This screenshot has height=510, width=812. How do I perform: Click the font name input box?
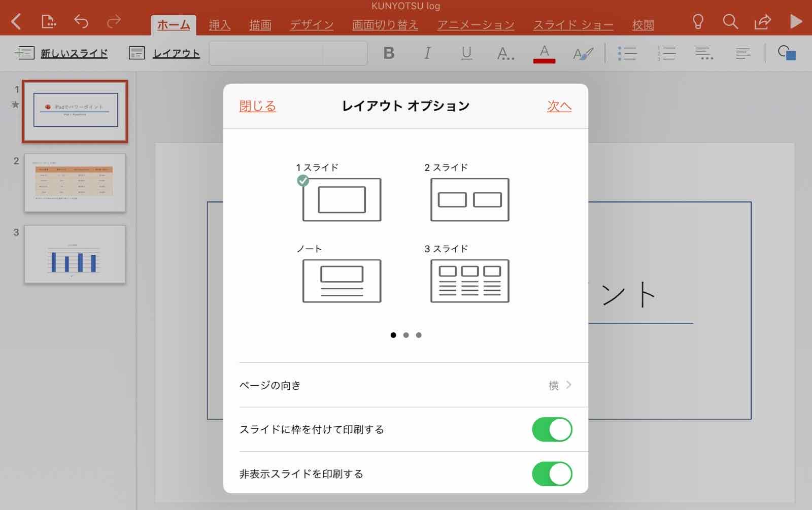click(266, 53)
